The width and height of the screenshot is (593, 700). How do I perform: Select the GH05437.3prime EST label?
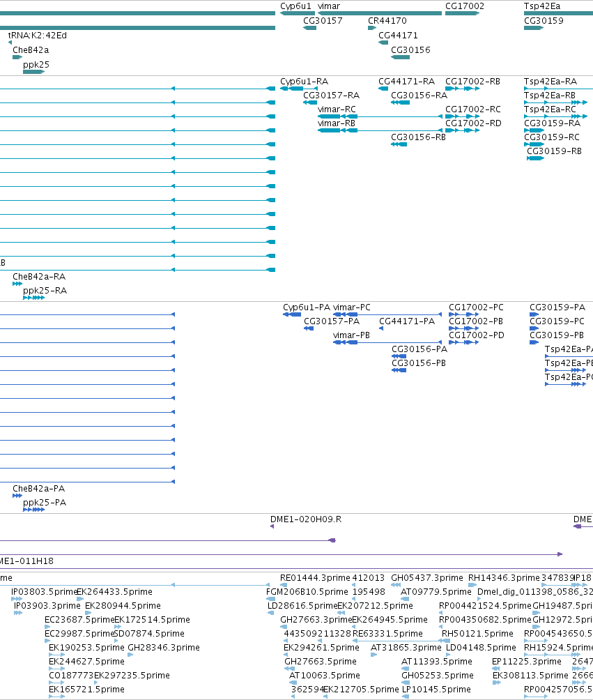[x=427, y=578]
